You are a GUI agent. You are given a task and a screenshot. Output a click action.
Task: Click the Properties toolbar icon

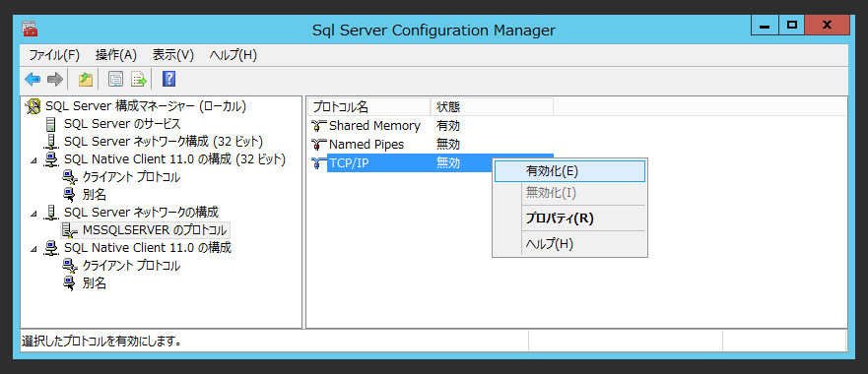coord(115,80)
